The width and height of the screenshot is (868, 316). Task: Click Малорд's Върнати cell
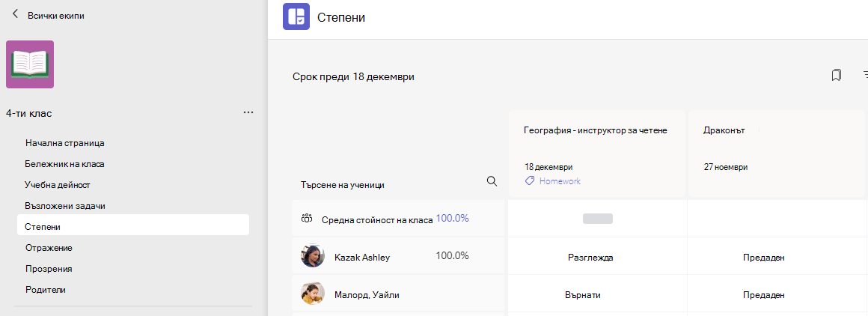[x=583, y=295]
